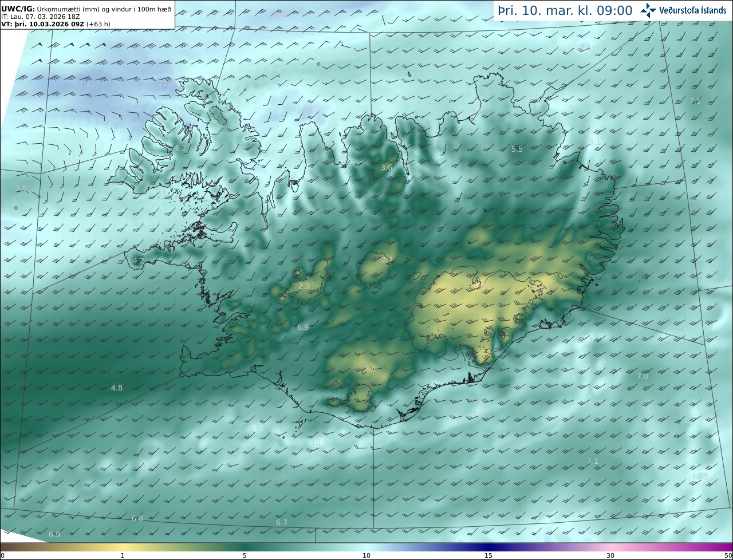Click the date header 'Þri. 10. mar. kl. 09:00'
Viewport: 733px width, 560px height.
[565, 10]
